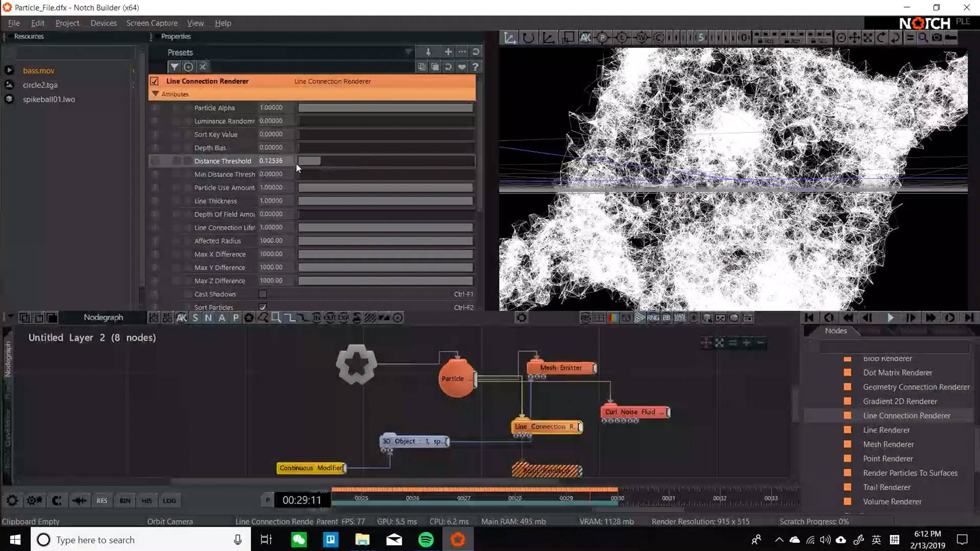Click the RNG icon in the lower toolbar

coord(653,318)
